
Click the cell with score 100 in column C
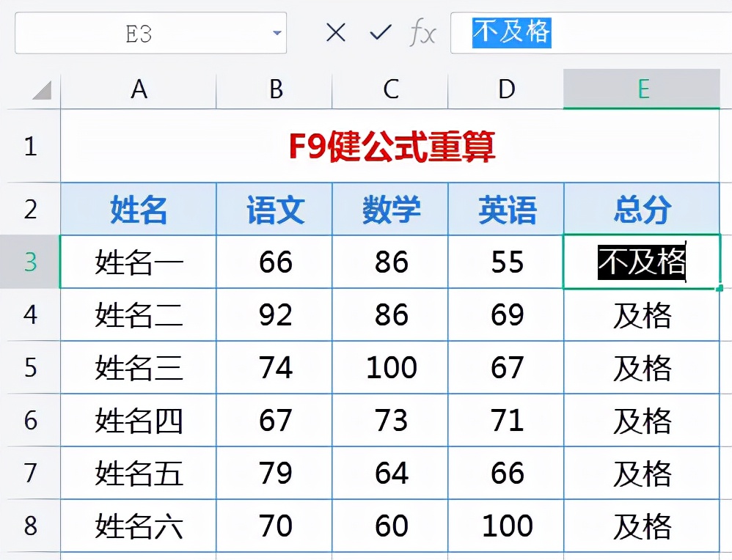click(x=389, y=367)
